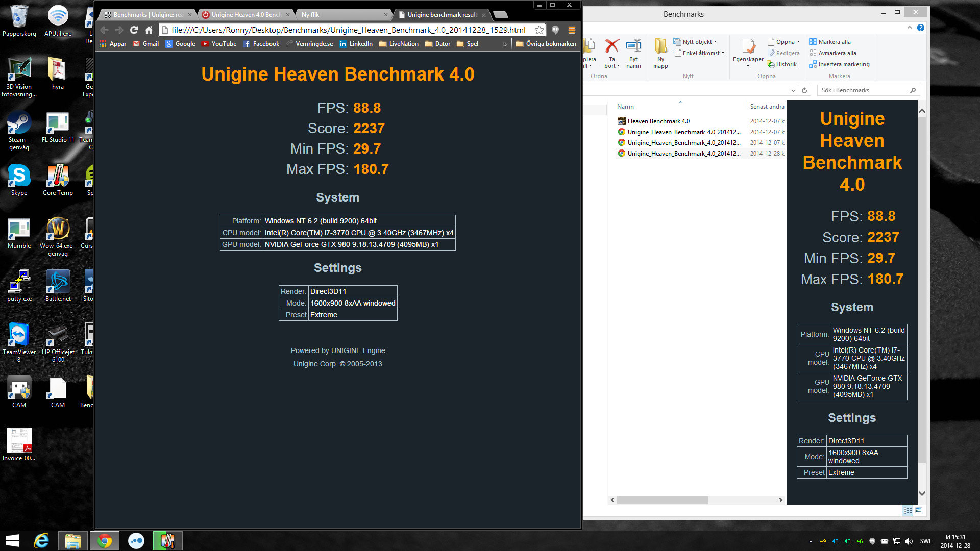Open Appar apps shortcut in bookmarks bar
The width and height of the screenshot is (980, 551).
coord(113,44)
